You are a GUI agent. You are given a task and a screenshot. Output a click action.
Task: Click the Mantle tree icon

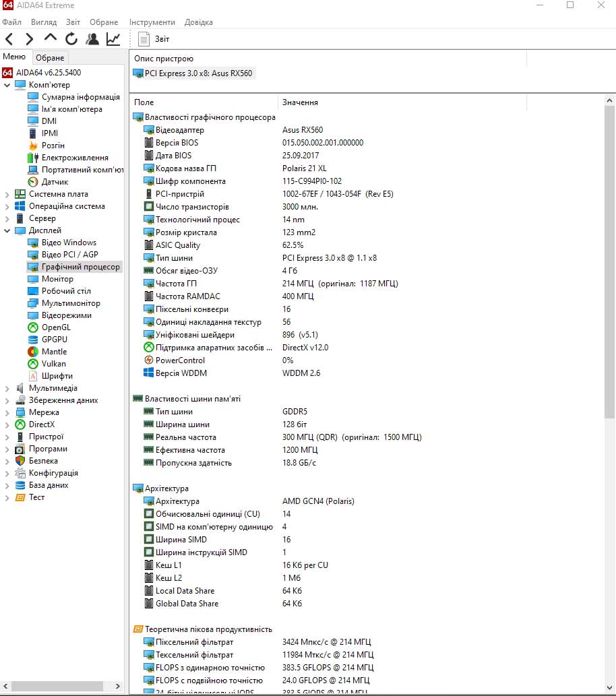pyautogui.click(x=33, y=352)
